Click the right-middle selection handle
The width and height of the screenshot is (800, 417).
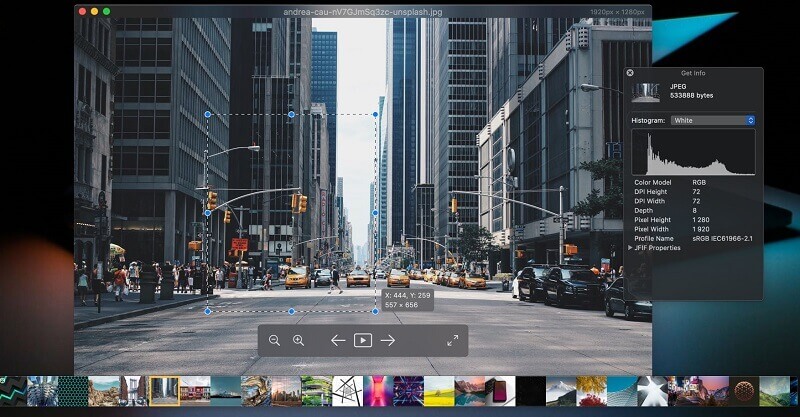click(x=376, y=213)
